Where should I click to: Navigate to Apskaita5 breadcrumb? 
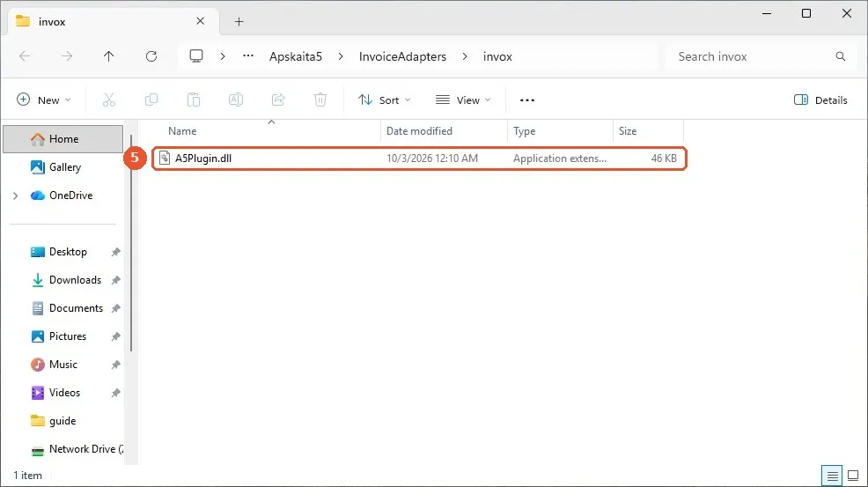click(x=296, y=56)
